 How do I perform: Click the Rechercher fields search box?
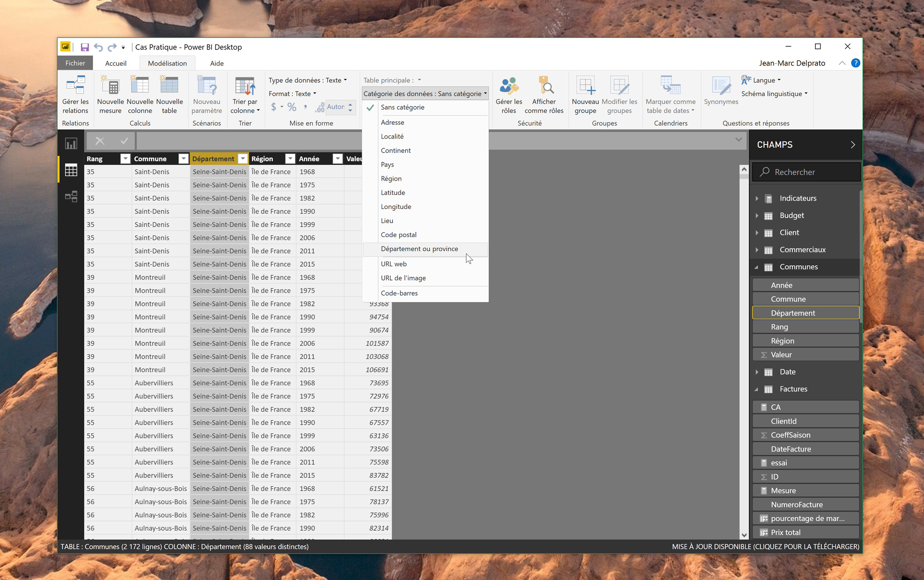(806, 172)
